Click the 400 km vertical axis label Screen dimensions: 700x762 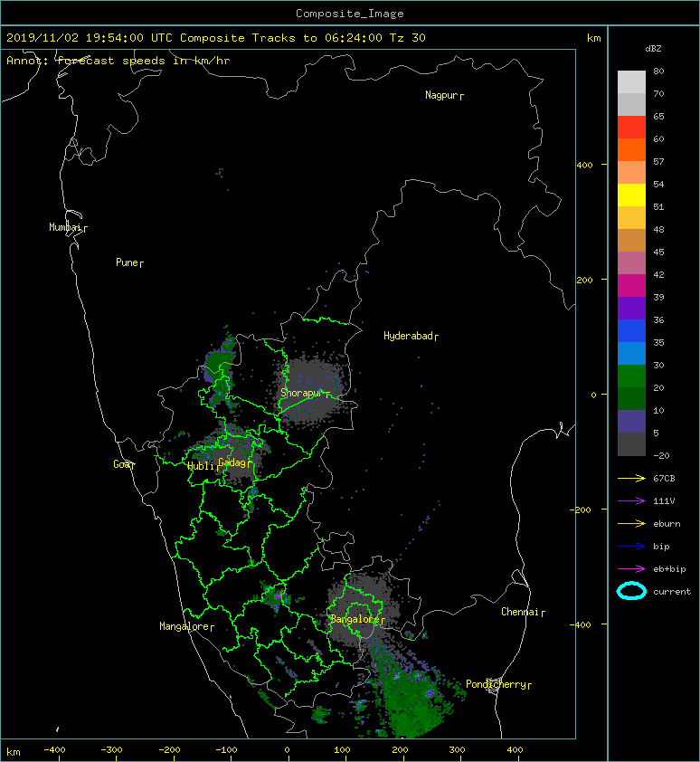click(584, 166)
